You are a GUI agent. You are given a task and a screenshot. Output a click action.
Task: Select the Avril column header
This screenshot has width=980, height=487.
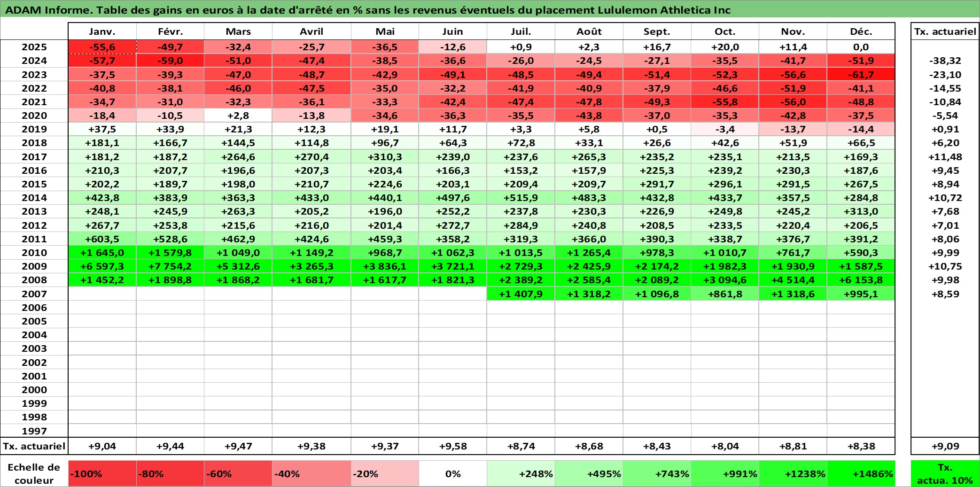point(311,31)
